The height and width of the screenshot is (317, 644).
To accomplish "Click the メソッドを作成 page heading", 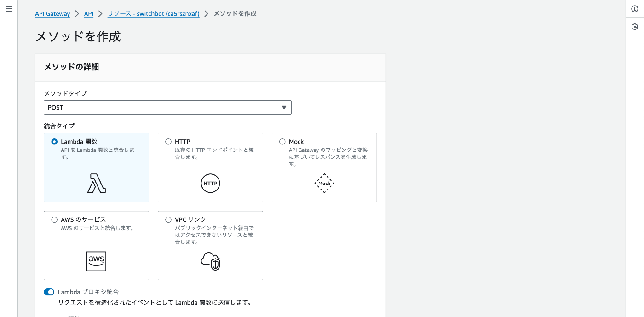I will [78, 36].
